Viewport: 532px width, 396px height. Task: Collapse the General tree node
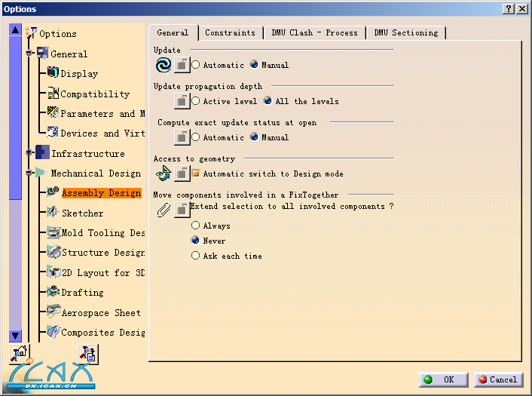(29, 53)
